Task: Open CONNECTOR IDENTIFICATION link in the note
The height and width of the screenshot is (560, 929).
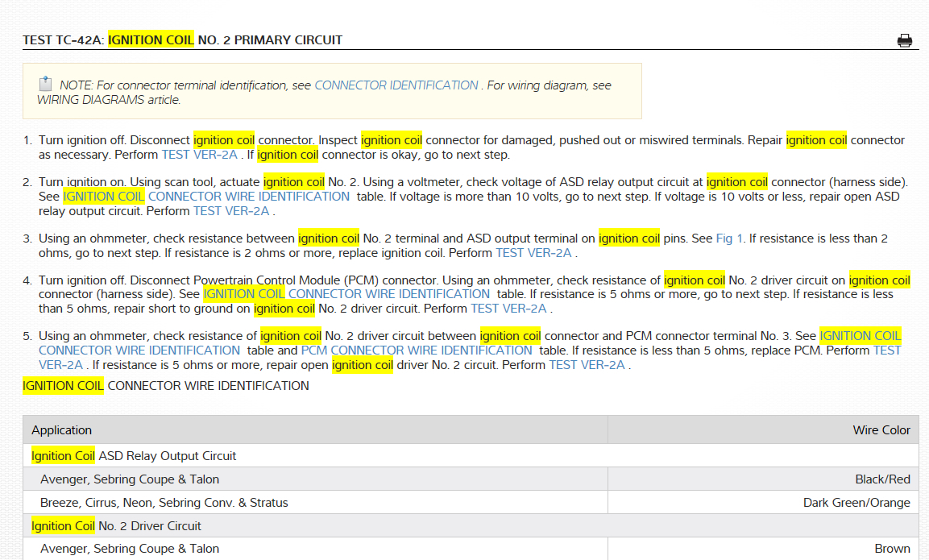Action: coord(396,85)
